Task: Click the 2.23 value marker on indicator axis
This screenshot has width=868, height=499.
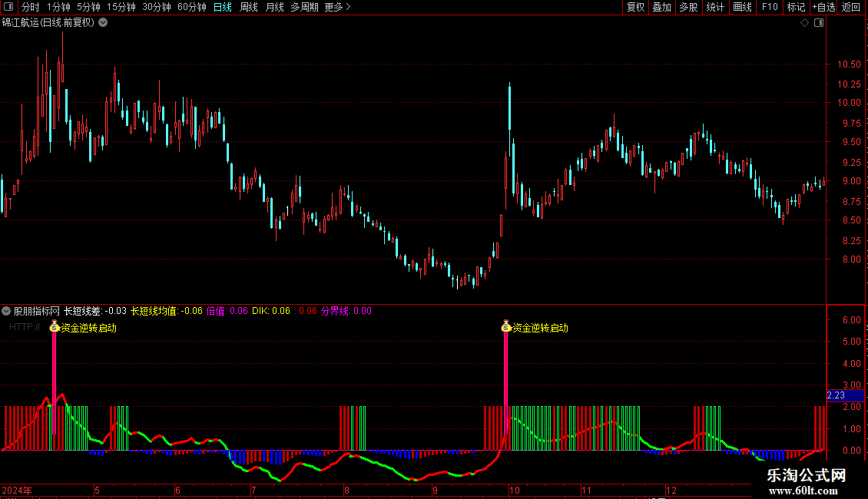Action: click(845, 395)
